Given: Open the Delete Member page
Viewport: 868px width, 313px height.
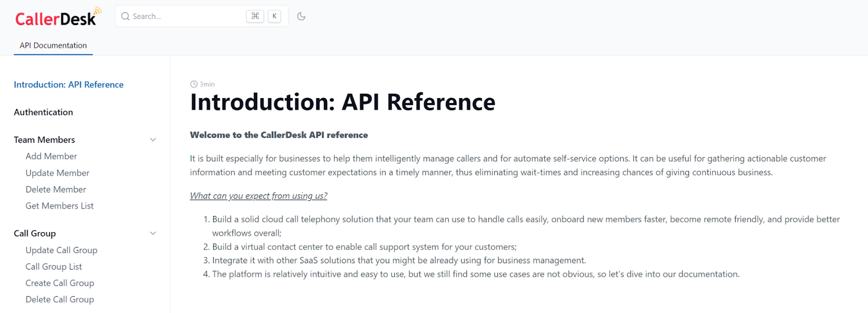Looking at the screenshot, I should 56,189.
